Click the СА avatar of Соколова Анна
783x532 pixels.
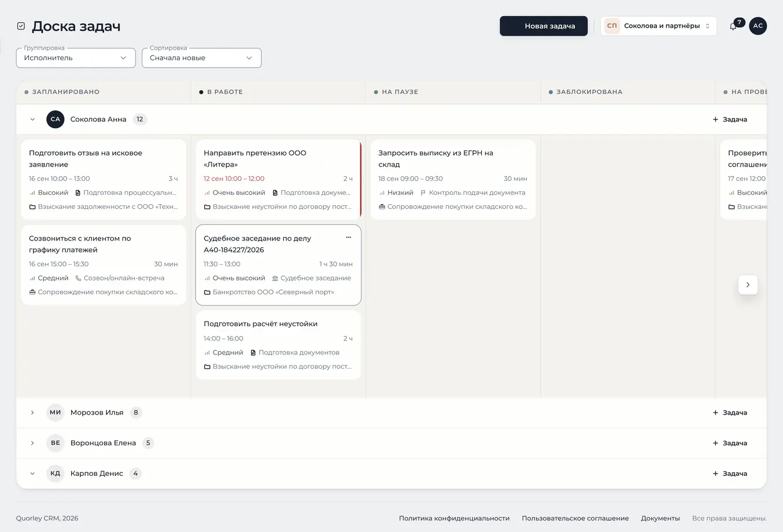(56, 119)
